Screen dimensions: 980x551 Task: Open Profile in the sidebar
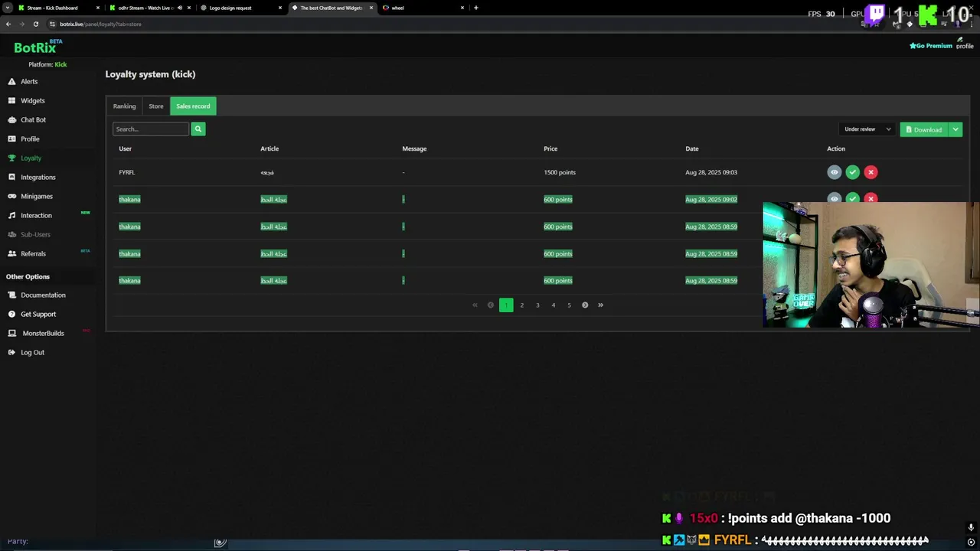tap(30, 139)
